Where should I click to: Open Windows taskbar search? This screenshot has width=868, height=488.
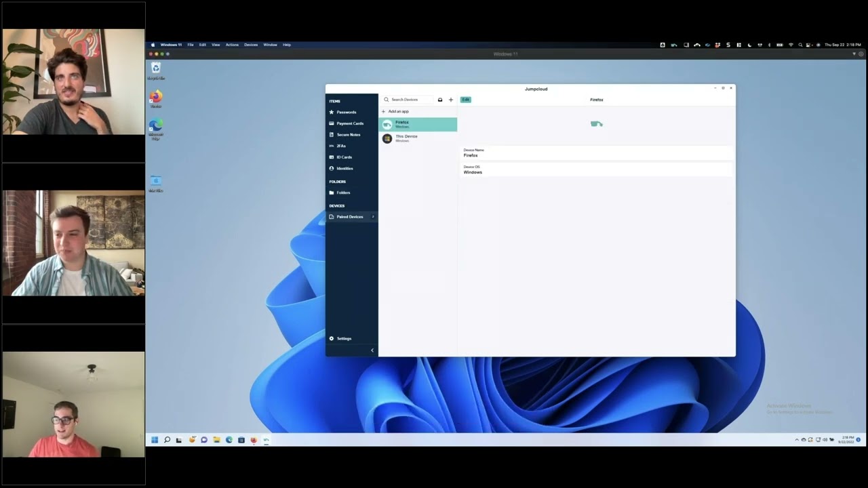point(167,440)
